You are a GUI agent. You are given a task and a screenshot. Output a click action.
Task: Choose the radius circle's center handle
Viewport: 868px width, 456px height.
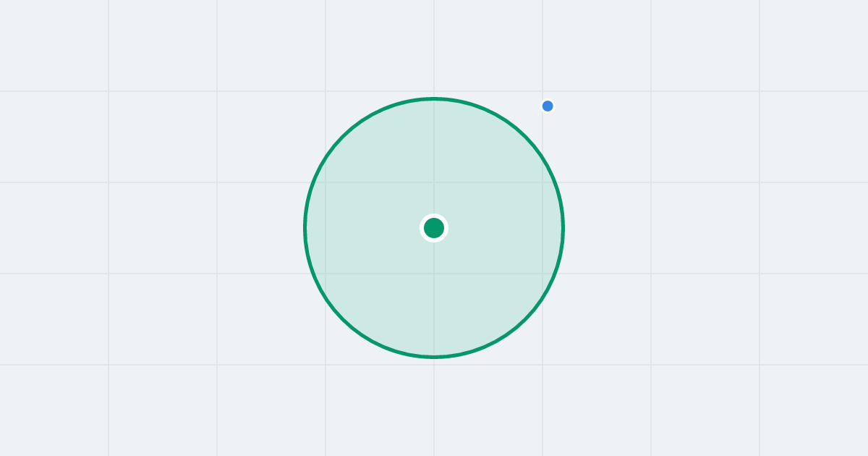coord(434,228)
